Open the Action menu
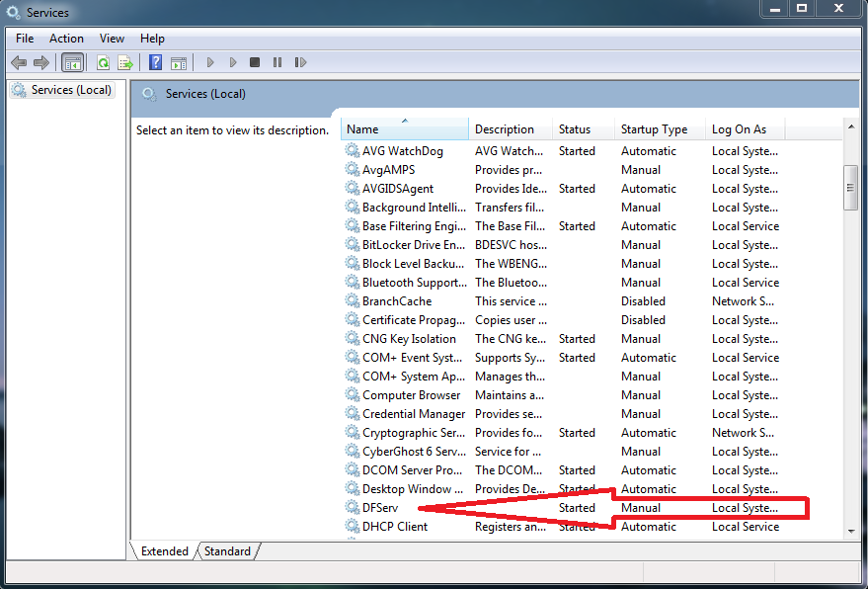The image size is (868, 589). pos(66,39)
